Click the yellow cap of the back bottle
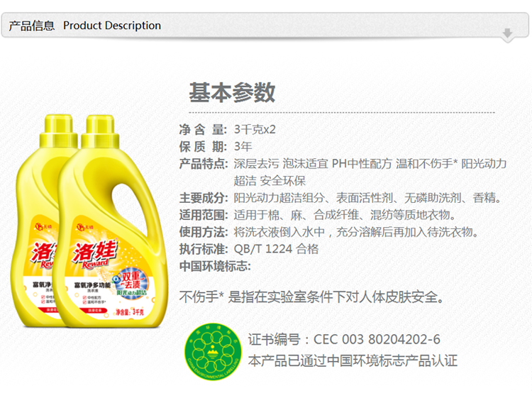 59,131
